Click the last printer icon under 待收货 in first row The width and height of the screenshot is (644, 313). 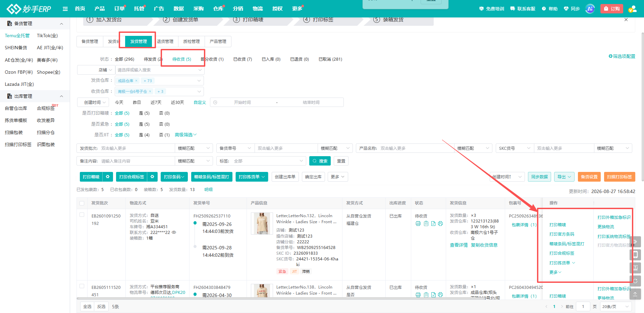click(440, 224)
